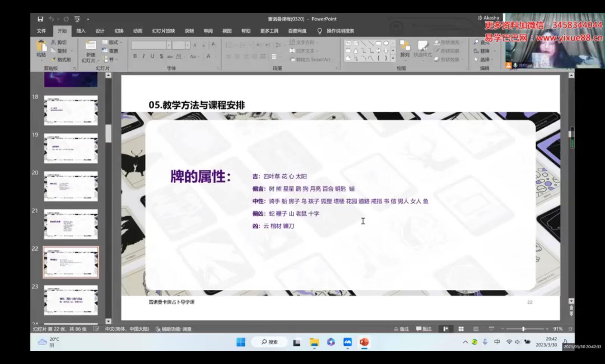The image size is (605, 364).
Task: Select slide 20 thumbnail in the panel
Action: [x=71, y=187]
